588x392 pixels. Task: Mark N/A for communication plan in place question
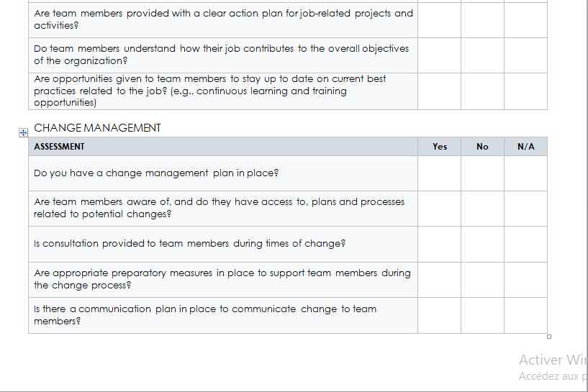(x=526, y=315)
